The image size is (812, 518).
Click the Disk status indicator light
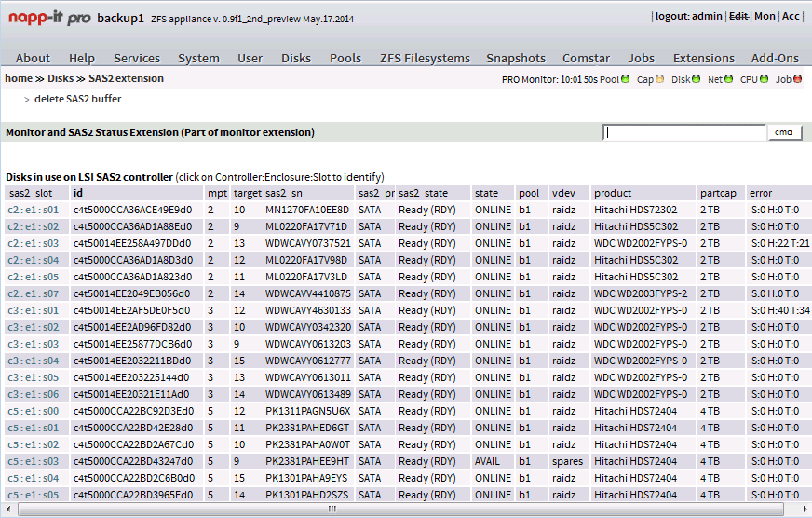pyautogui.click(x=696, y=79)
